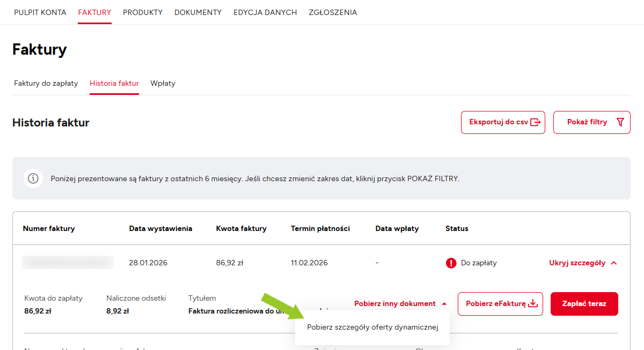Open the Pulpit konta menu item
The image size is (644, 350).
[40, 12]
